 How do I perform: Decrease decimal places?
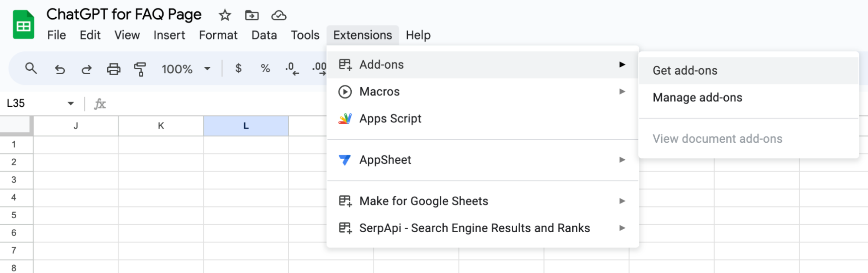tap(292, 69)
